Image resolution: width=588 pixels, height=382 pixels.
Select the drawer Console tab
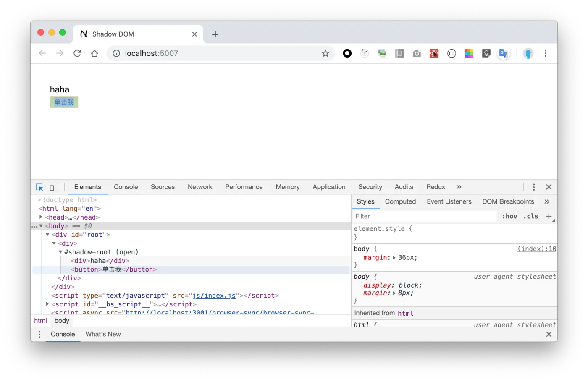pos(63,334)
